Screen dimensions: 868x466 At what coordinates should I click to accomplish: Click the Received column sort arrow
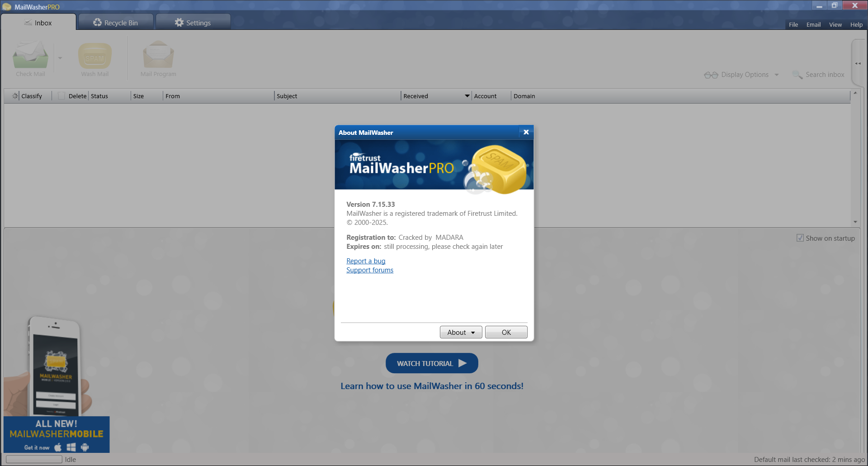[467, 96]
